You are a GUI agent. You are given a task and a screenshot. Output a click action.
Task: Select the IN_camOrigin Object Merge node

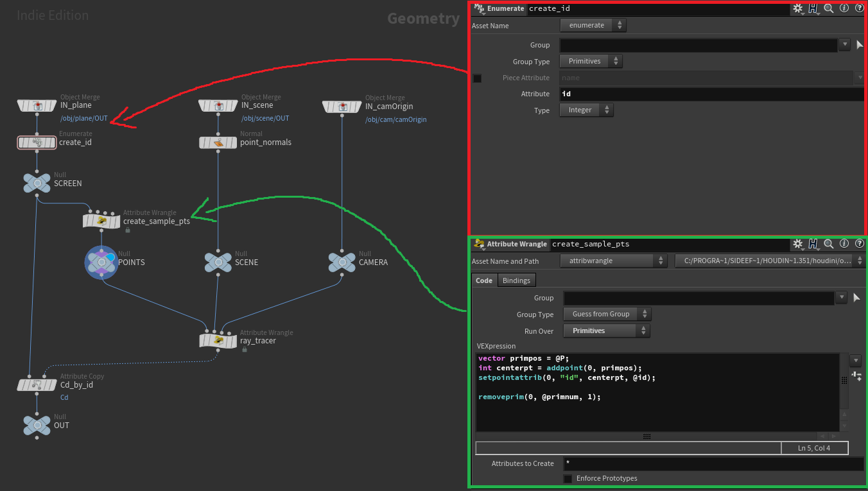point(342,106)
